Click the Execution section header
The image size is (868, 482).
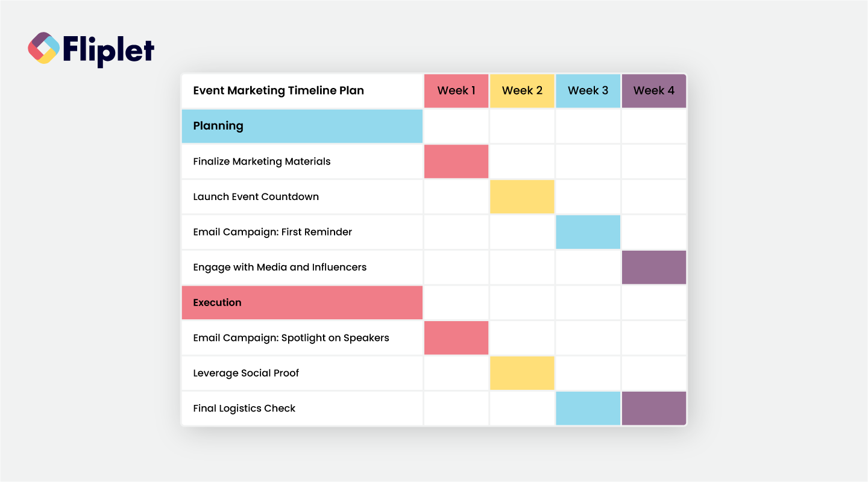click(302, 302)
